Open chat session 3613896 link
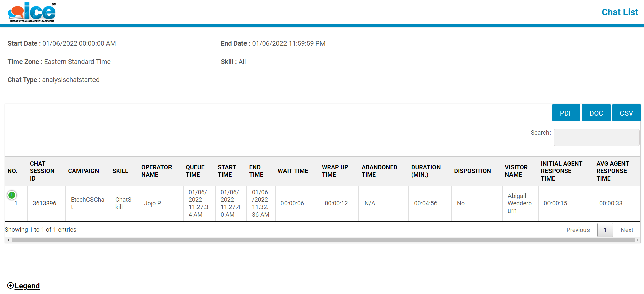This screenshot has height=294, width=644. click(44, 203)
